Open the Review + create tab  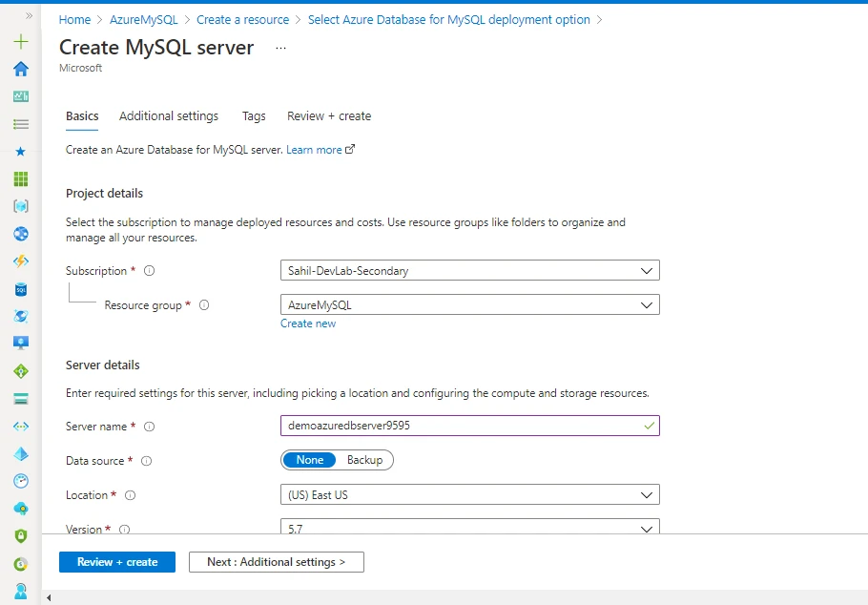[x=328, y=115]
